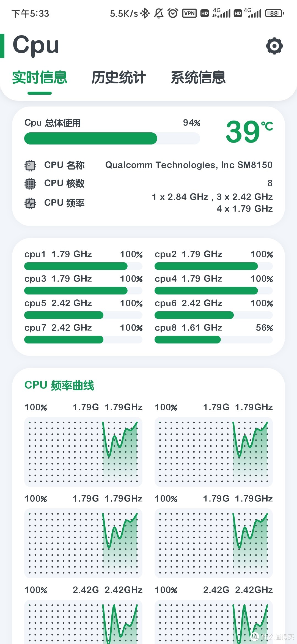Switch to the 历史统计 tab

coord(119,77)
